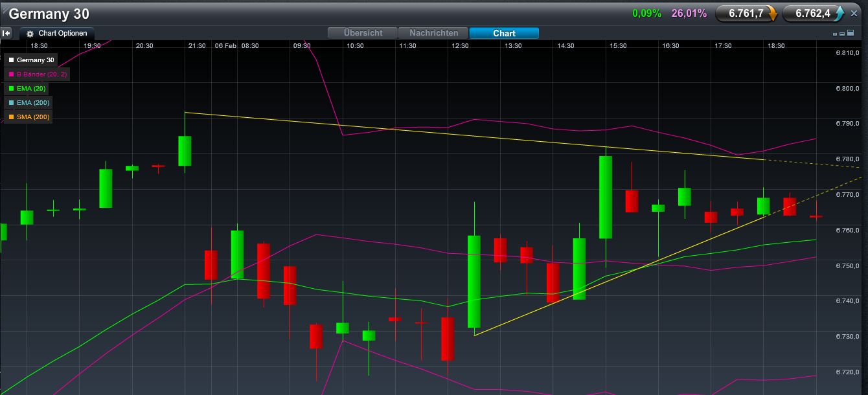Select the Chart tab
The height and width of the screenshot is (395, 868).
(505, 33)
